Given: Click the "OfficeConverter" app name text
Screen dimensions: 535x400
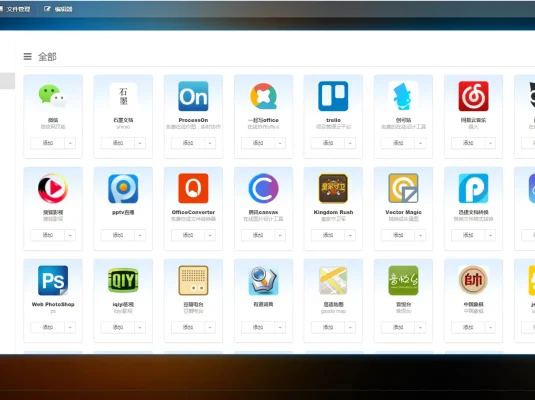Looking at the screenshot, I should (193, 212).
